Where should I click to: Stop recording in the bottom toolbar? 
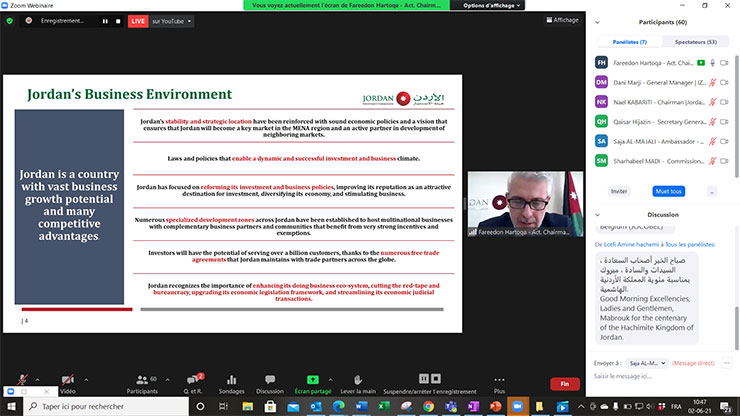coord(436,379)
